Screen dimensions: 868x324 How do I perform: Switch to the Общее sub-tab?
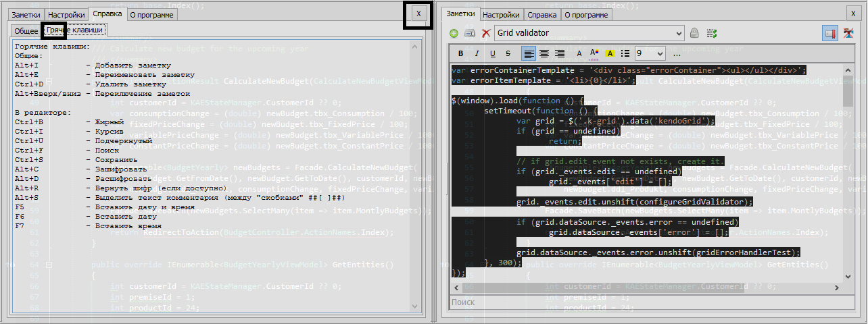[x=26, y=31]
